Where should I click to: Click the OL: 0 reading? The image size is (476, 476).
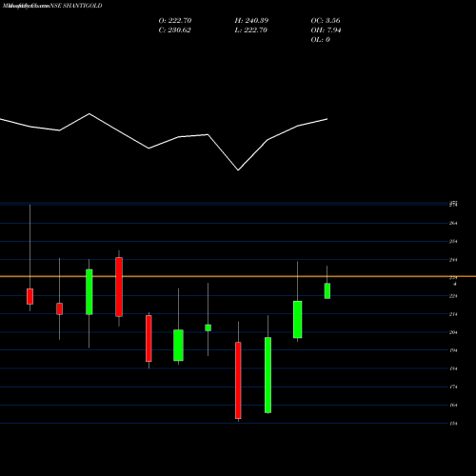[x=321, y=39]
